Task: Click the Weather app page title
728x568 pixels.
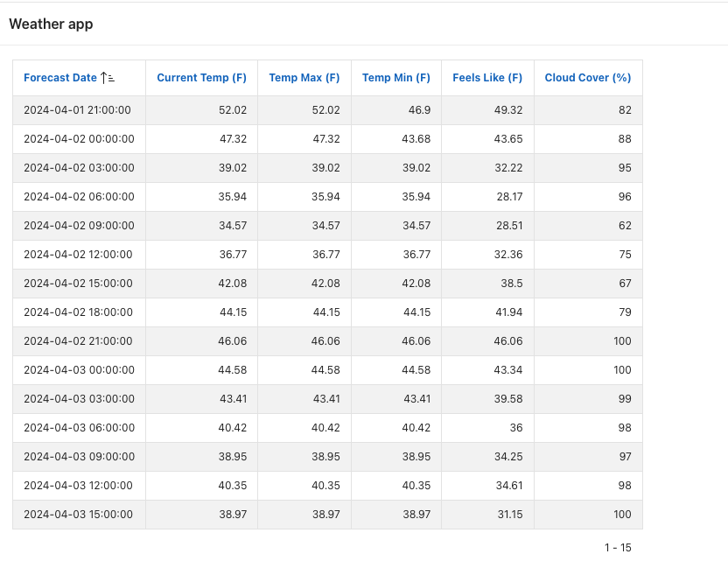Action: click(51, 25)
